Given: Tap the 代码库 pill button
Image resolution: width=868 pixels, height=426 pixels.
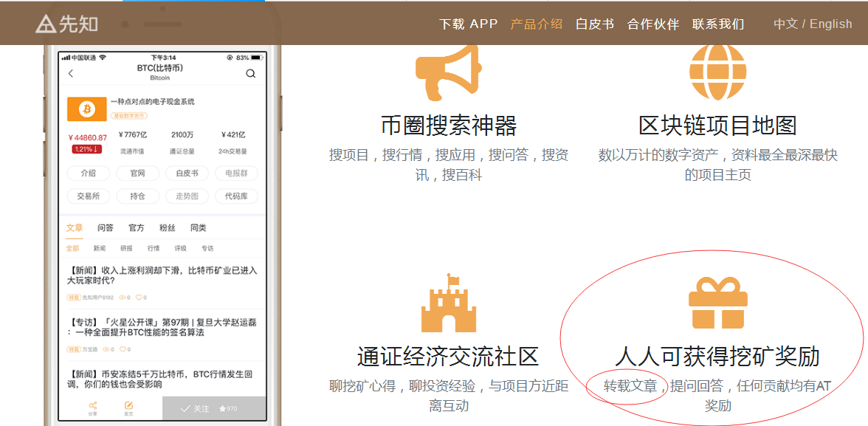Looking at the screenshot, I should (236, 196).
